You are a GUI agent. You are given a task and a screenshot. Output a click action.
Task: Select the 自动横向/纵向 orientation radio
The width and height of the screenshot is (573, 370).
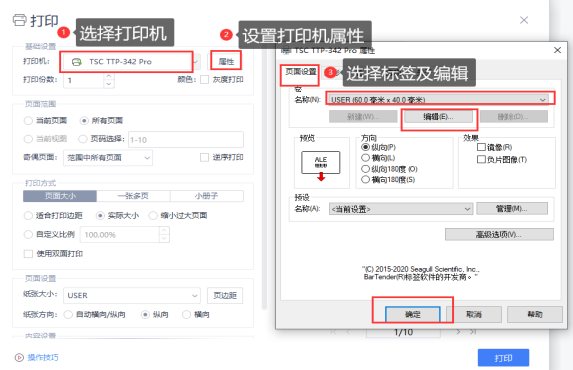pyautogui.click(x=68, y=314)
